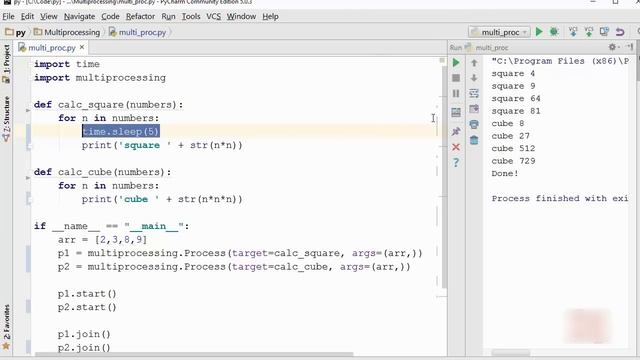This screenshot has width=640, height=360.
Task: Click restore layout icon in Run panel
Action: click(456, 112)
